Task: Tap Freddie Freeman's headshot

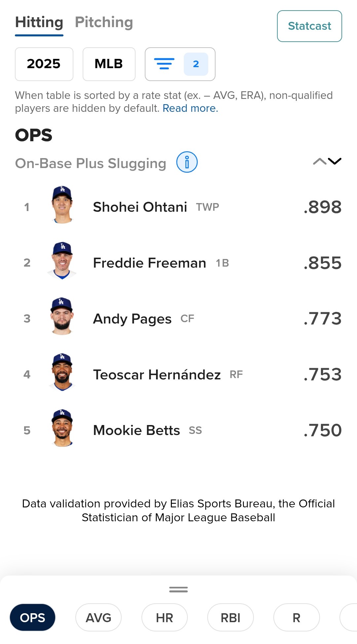Action: pos(62,261)
